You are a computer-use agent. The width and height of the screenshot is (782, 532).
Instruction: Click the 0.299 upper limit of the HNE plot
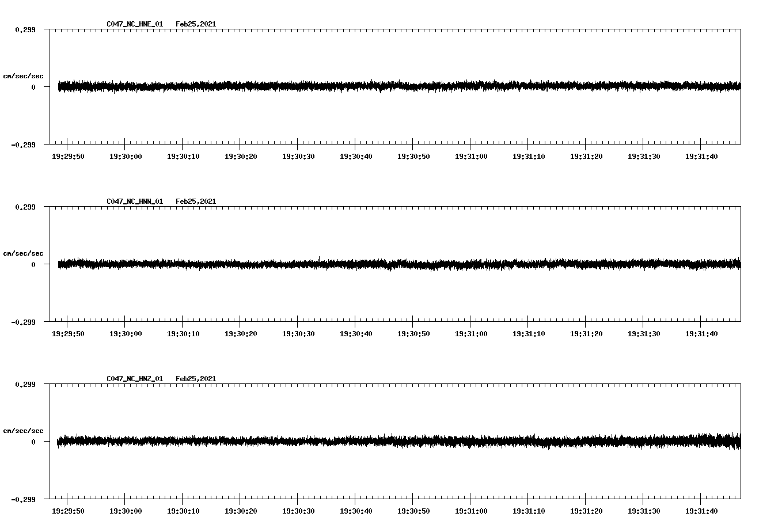[x=25, y=29]
